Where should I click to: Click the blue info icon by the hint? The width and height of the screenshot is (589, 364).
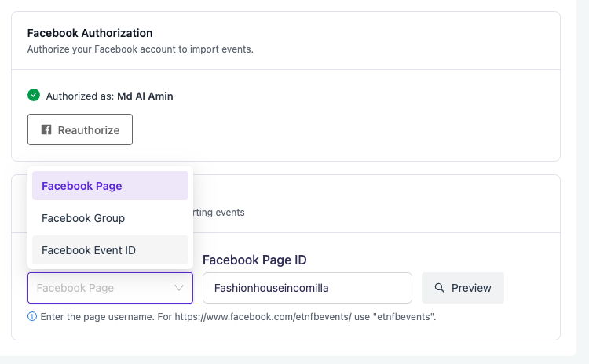pos(32,317)
